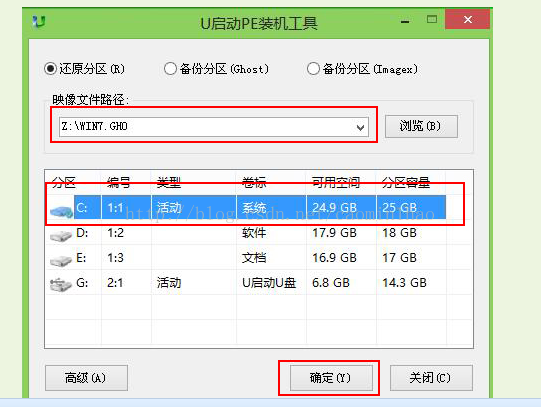The height and width of the screenshot is (407, 541).
Task: Click the C: drive icon
Action: (61, 211)
